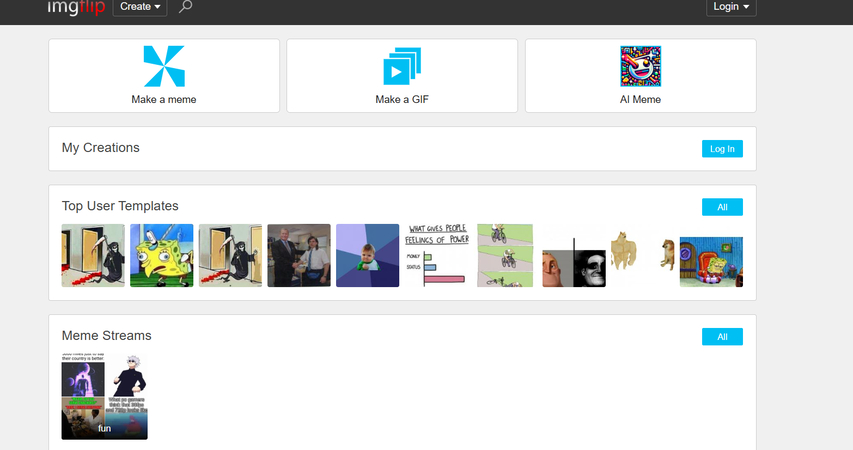The height and width of the screenshot is (450, 853).
Task: Expand the Create dropdown menu
Action: point(140,7)
